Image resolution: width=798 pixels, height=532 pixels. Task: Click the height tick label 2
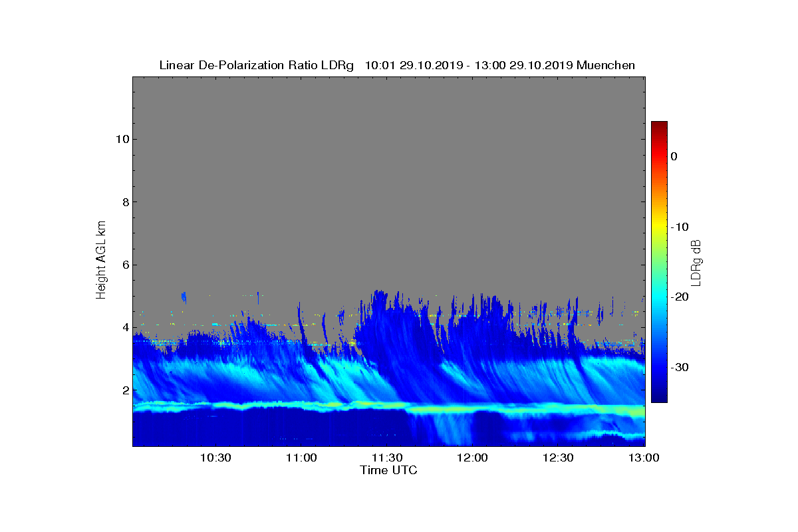coord(125,390)
